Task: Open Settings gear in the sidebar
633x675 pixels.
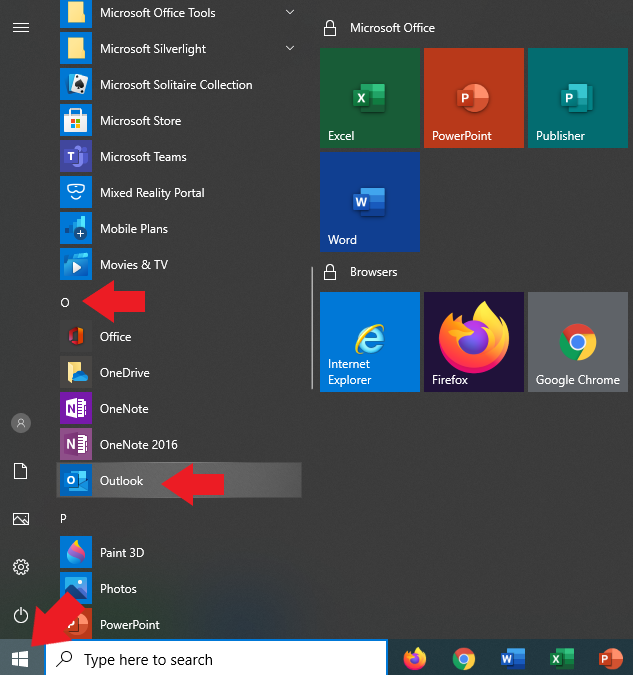Action: (21, 567)
